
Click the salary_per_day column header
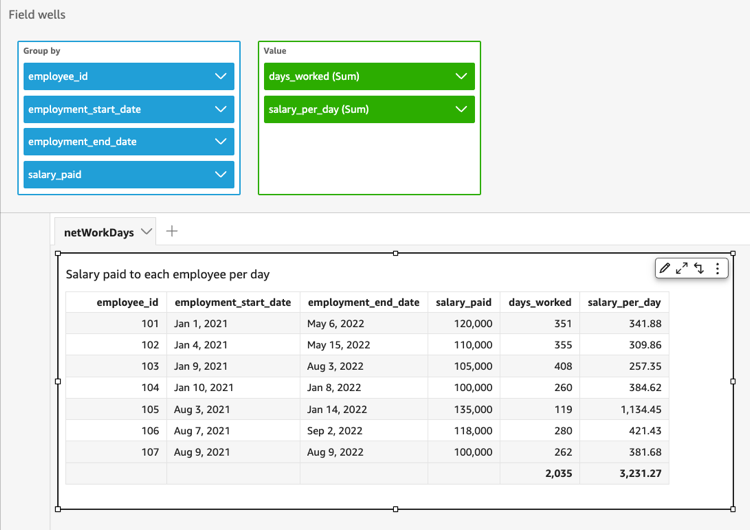click(x=624, y=302)
